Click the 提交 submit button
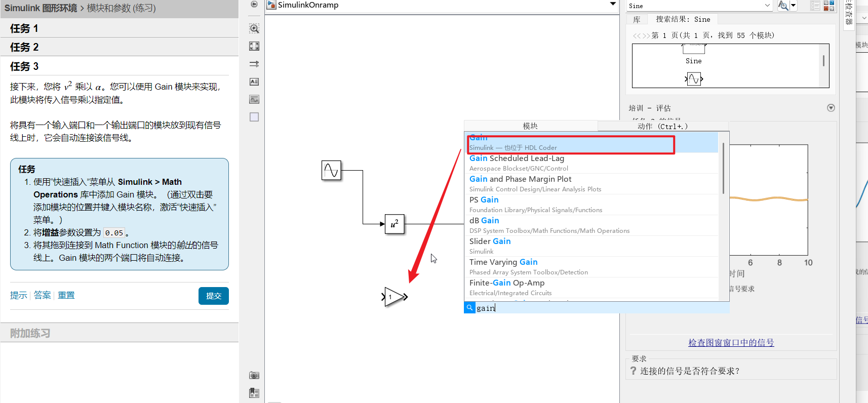 pyautogui.click(x=214, y=296)
